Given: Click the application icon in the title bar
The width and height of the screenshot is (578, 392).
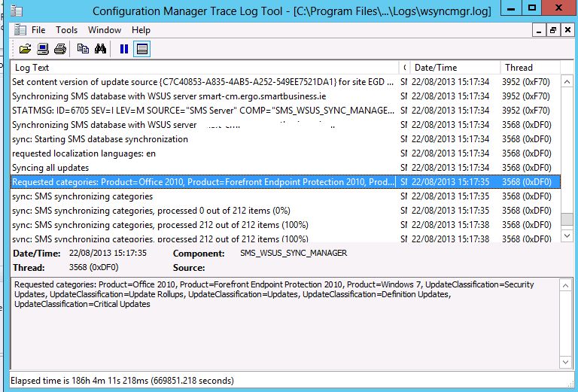Looking at the screenshot, I should pos(17,11).
